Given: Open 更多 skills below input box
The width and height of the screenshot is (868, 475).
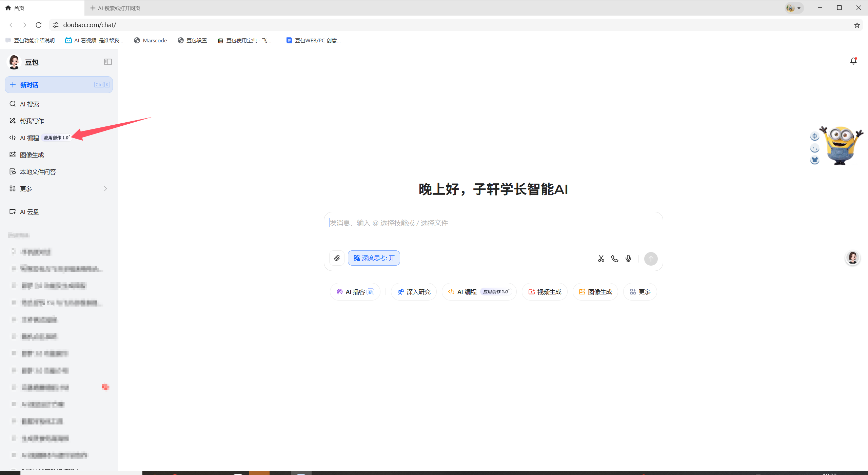Looking at the screenshot, I should click(640, 292).
